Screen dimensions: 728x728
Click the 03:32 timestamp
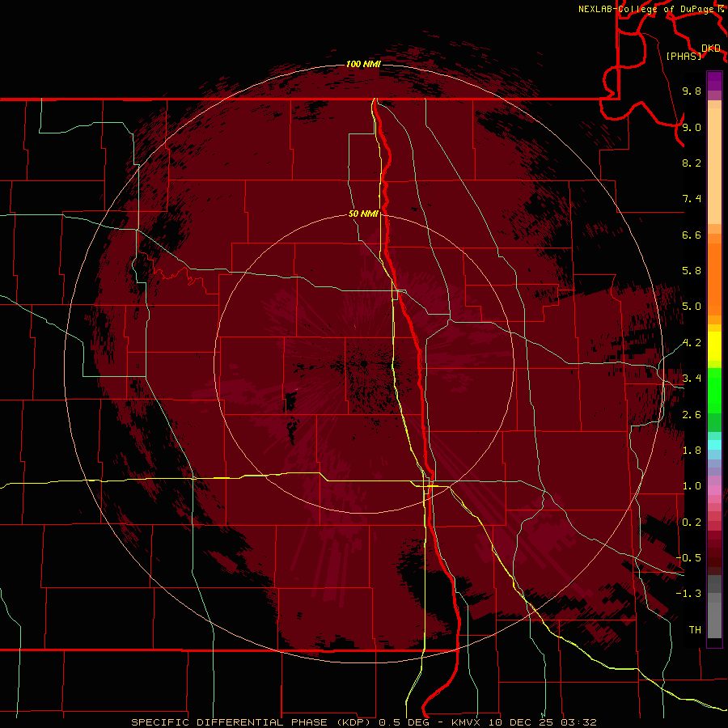click(578, 722)
